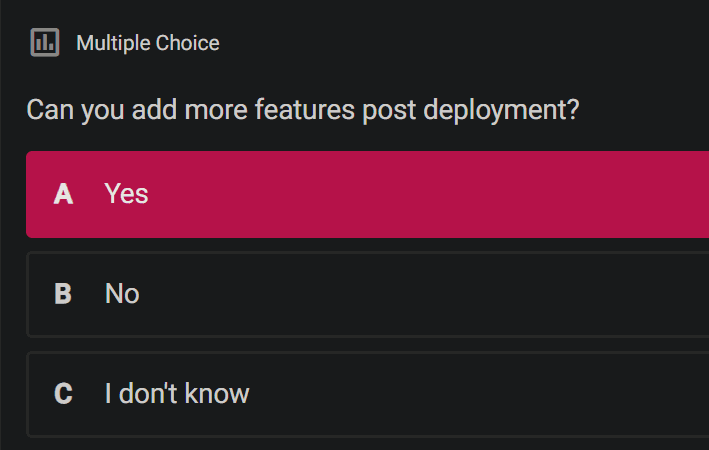The image size is (709, 450).
Task: Click empty crimson area of the Yes bar
Action: 430,194
